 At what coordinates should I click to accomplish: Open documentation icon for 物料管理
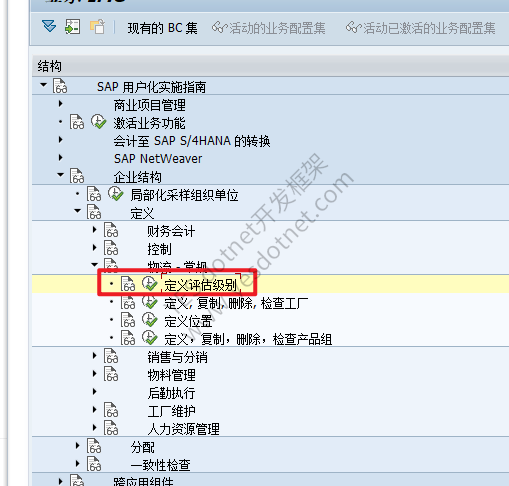(x=111, y=374)
